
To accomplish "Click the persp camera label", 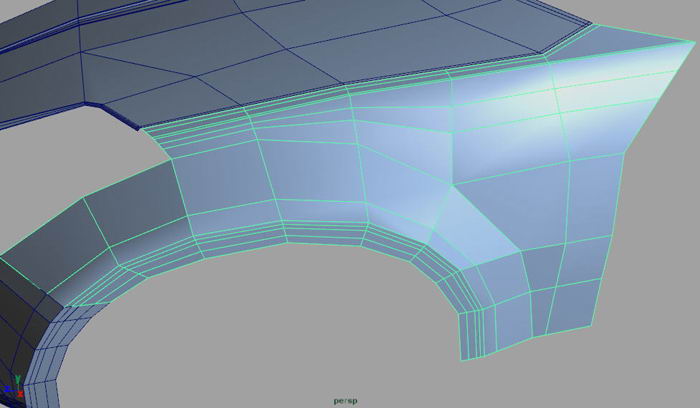I will [x=347, y=401].
